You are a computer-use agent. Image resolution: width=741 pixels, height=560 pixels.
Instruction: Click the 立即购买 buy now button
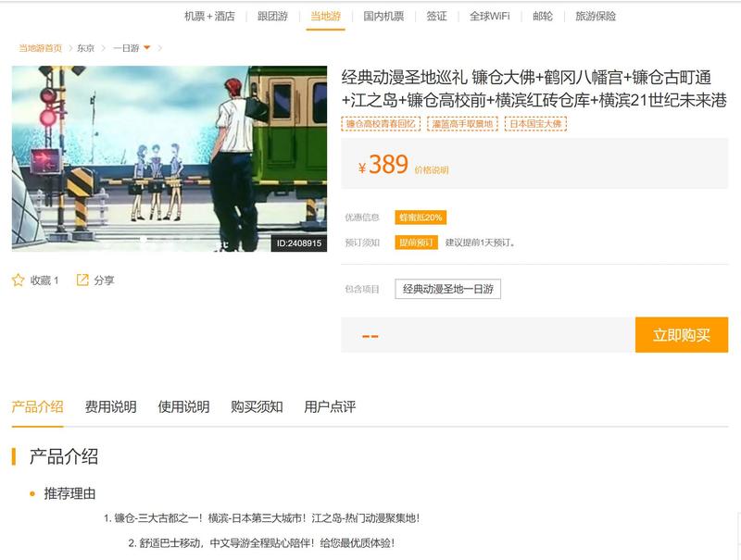682,335
